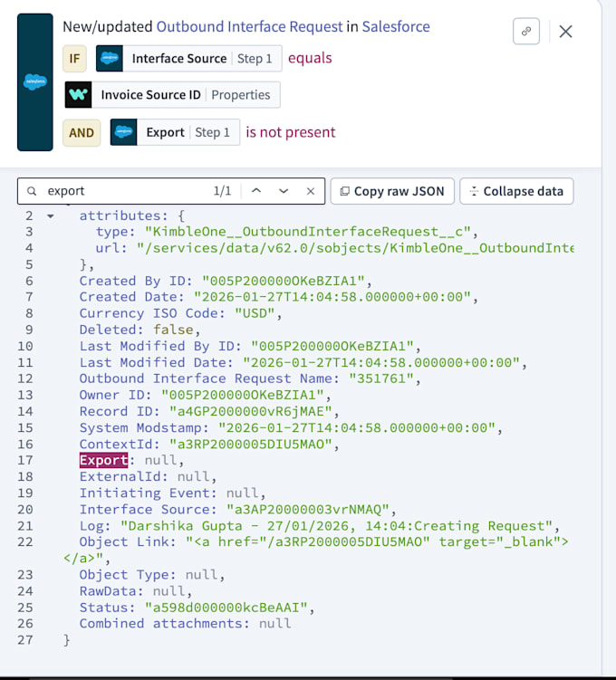Click the copy link icon button
616x680 pixels.
[525, 31]
